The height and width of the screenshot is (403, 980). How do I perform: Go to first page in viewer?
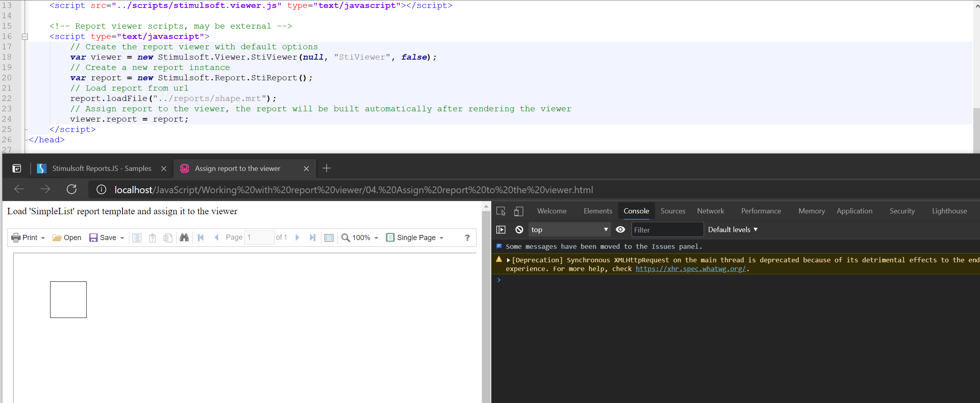pyautogui.click(x=201, y=238)
